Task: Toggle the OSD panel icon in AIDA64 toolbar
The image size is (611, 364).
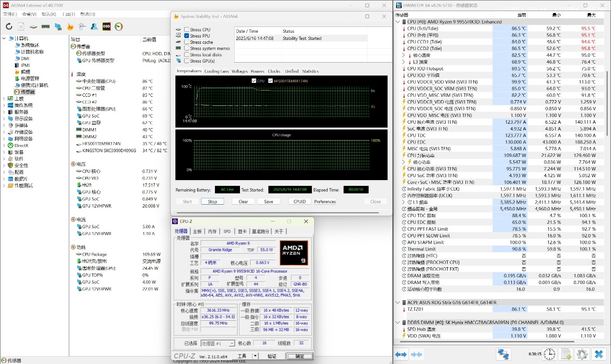Action: tap(106, 26)
